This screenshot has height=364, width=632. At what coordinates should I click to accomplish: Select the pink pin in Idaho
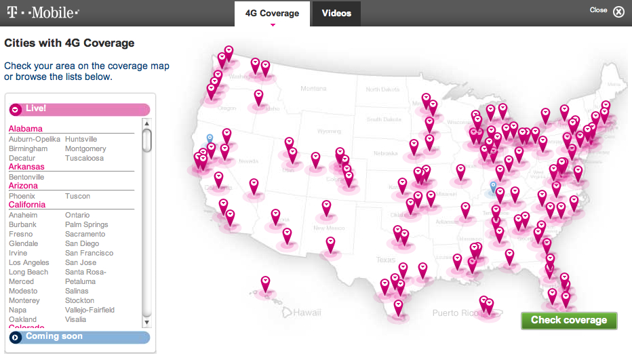258,98
